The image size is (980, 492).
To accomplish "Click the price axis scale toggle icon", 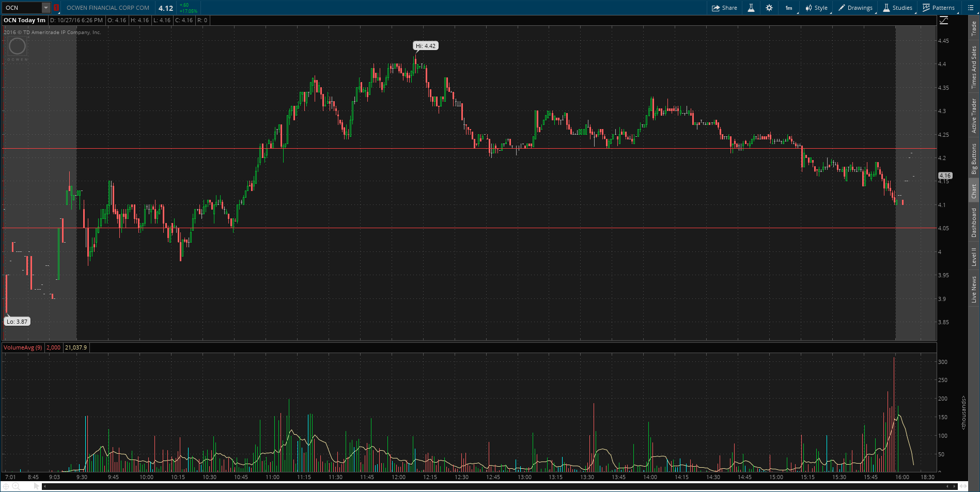I will coord(944,20).
